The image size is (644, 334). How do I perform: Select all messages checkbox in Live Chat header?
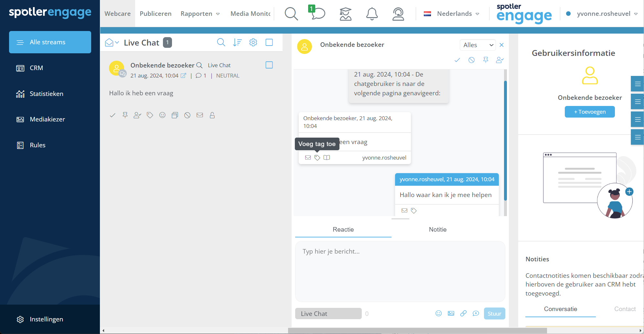[x=269, y=42]
